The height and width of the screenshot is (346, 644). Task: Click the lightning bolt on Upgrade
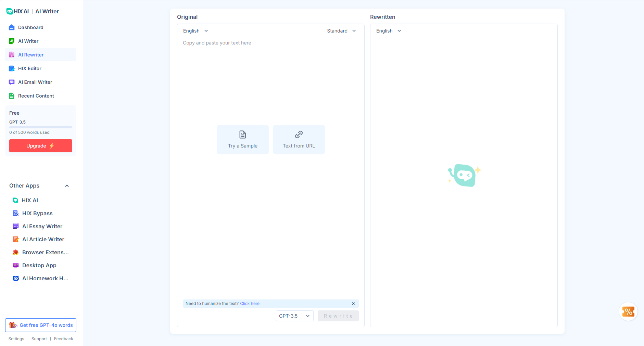click(52, 146)
